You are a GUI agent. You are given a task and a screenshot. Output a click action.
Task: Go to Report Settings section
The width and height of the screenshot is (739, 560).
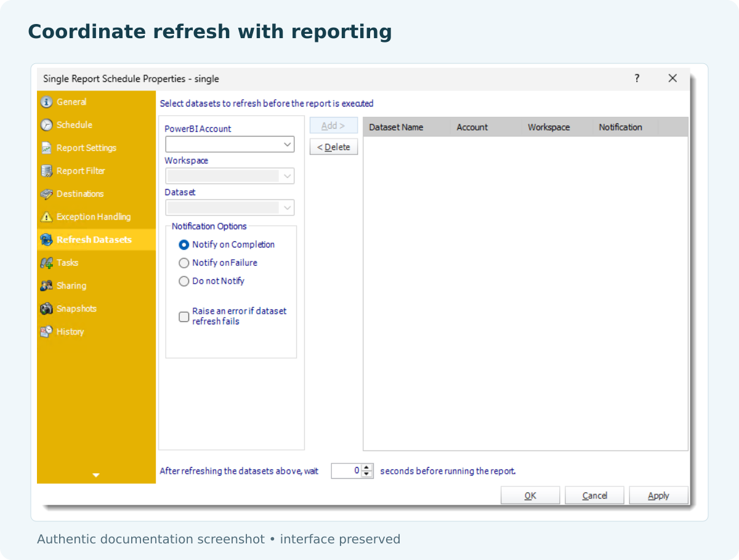96,148
